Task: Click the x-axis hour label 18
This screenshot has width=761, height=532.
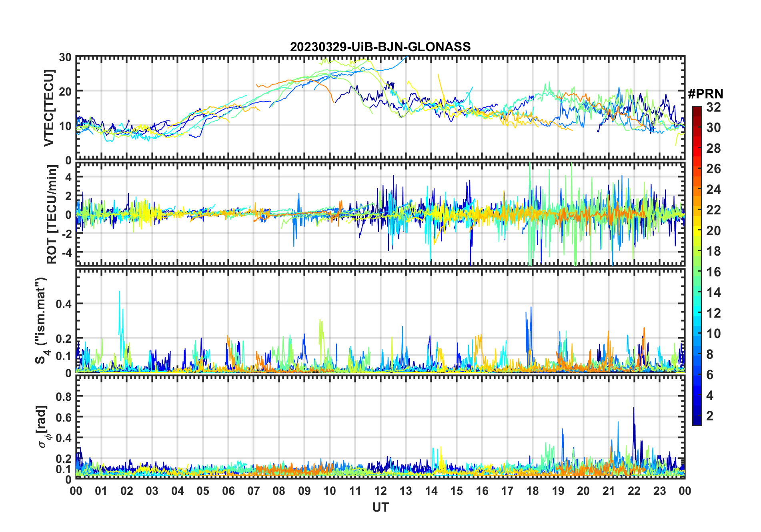Action: [x=533, y=491]
